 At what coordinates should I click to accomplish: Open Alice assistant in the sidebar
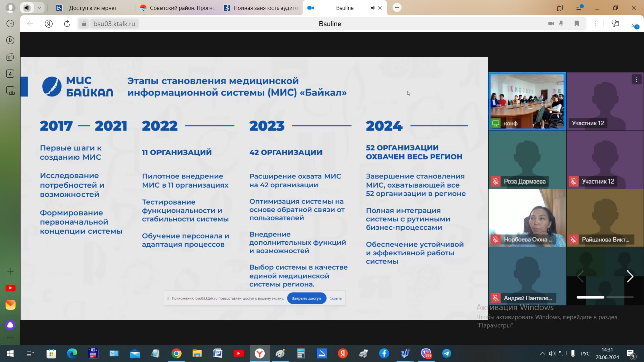click(x=10, y=325)
